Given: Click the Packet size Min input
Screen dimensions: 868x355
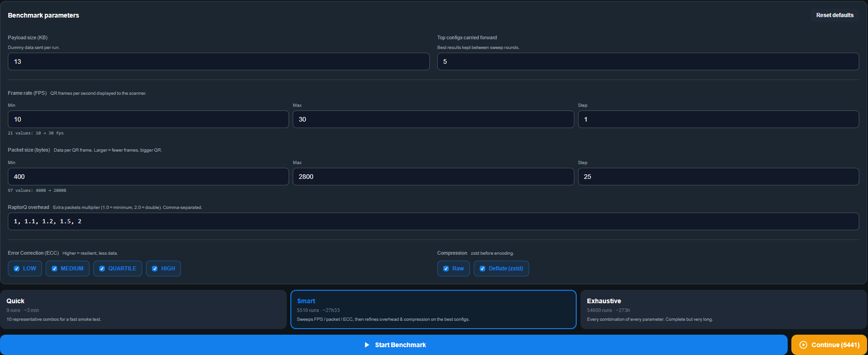Looking at the screenshot, I should [148, 177].
